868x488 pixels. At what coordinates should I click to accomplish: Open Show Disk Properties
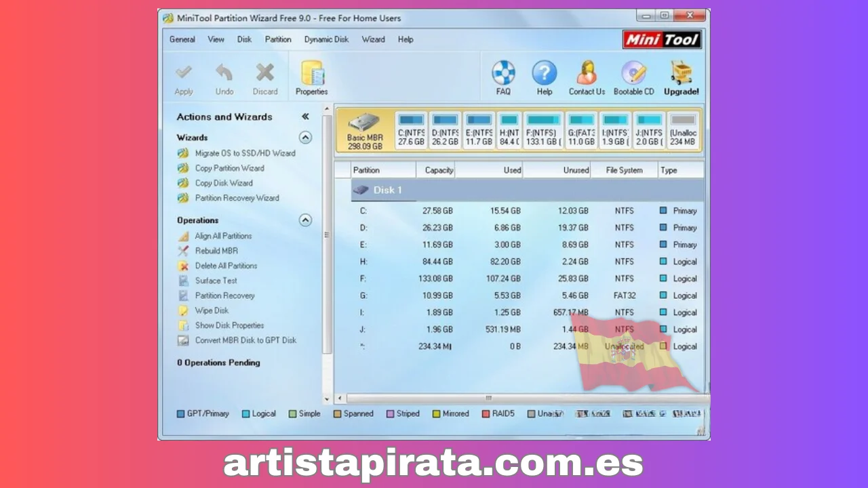[229, 325]
